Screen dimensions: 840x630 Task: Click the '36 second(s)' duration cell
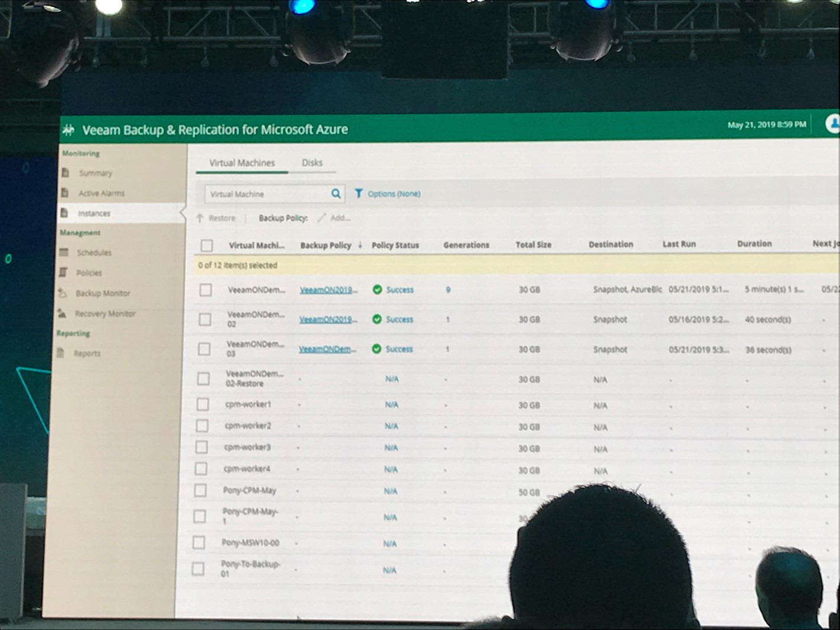pos(768,350)
